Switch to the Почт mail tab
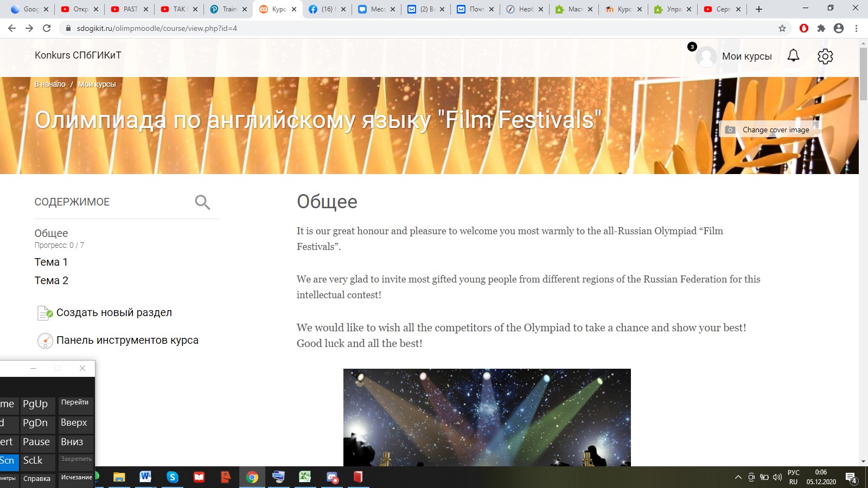868x488 pixels. tap(476, 9)
